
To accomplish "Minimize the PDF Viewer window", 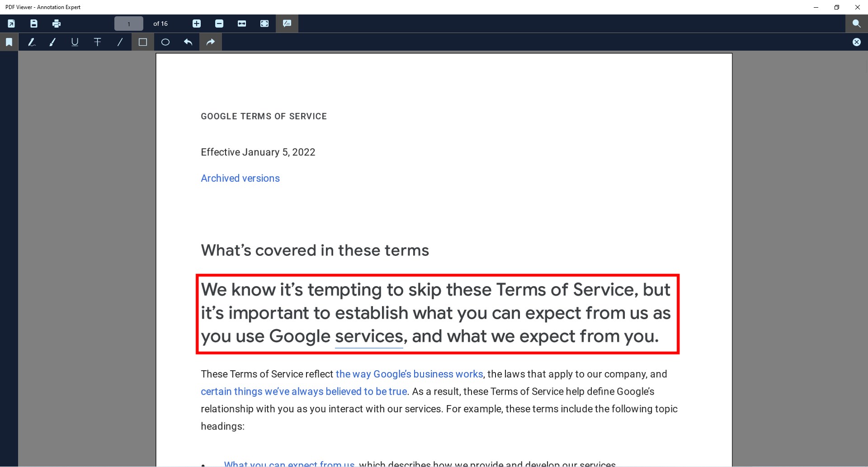I will click(x=816, y=7).
